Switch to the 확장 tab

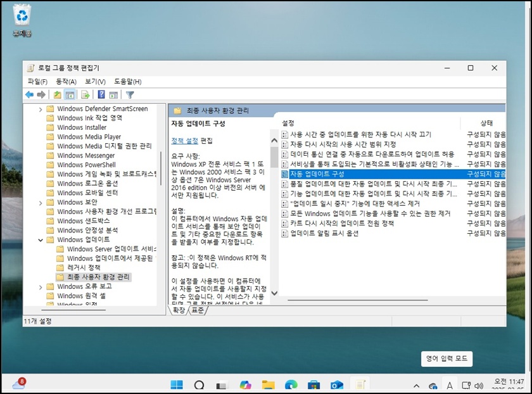(179, 310)
